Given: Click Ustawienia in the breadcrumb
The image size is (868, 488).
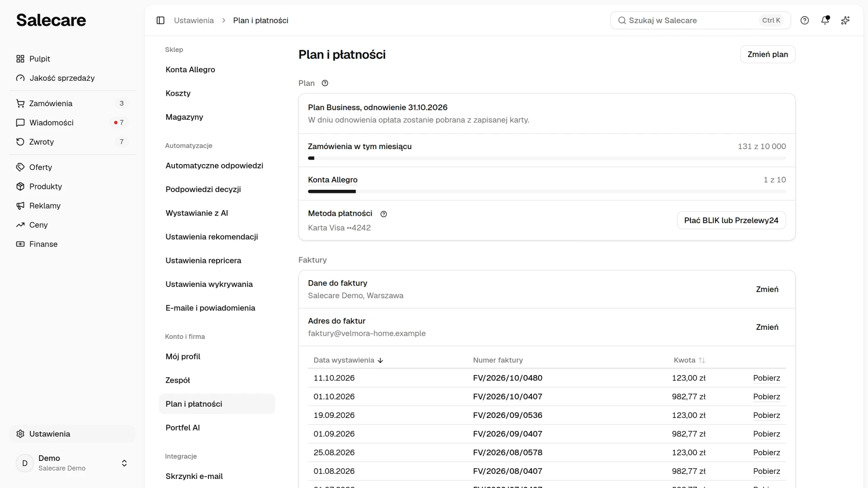Looking at the screenshot, I should [x=194, y=20].
